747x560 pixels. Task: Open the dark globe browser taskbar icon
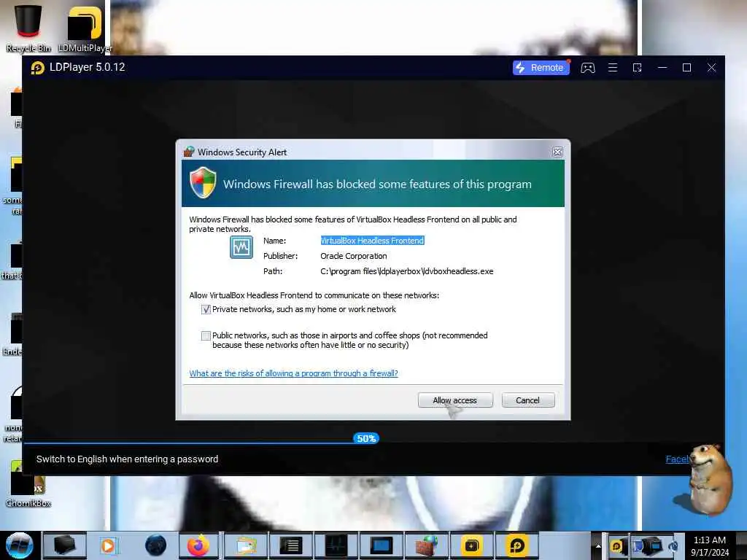pos(156,545)
